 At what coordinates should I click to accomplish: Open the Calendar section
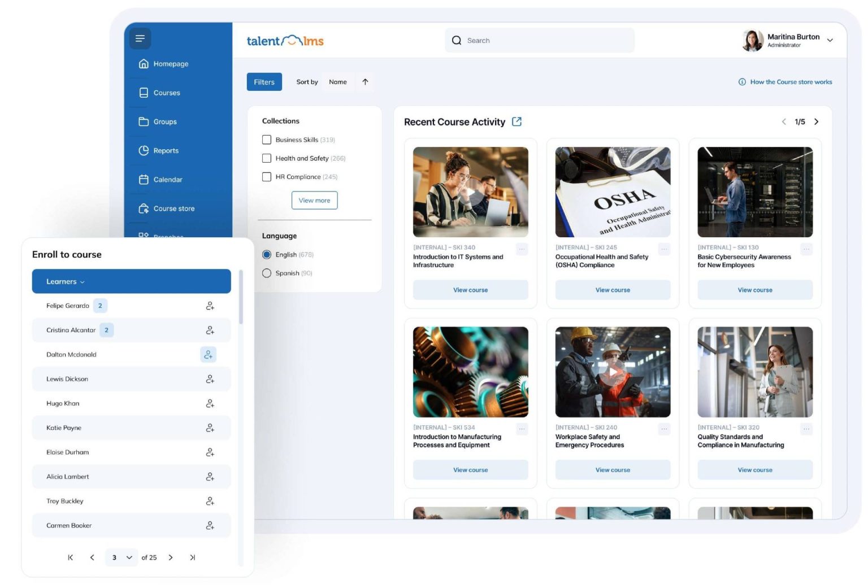[x=168, y=179]
